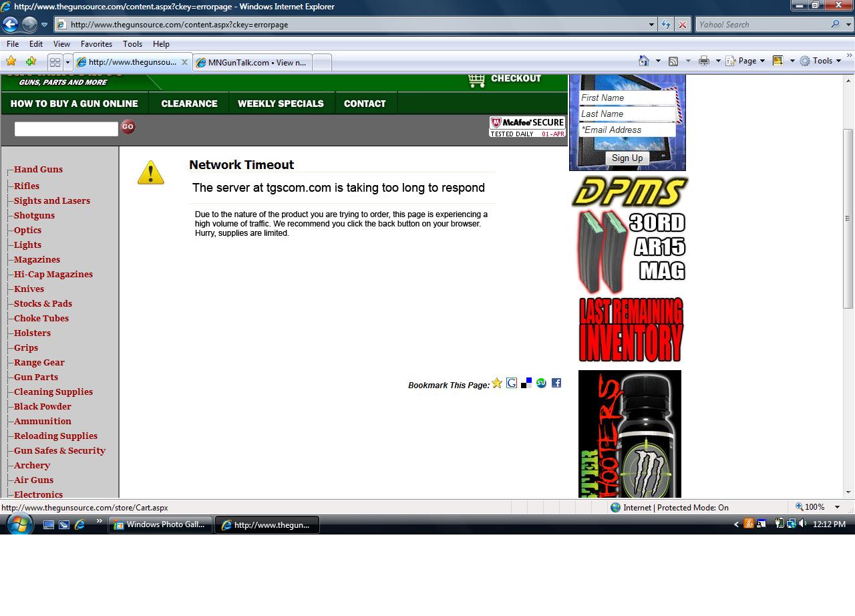The height and width of the screenshot is (616, 855).
Task: Click the Email Address field
Action: pyautogui.click(x=627, y=130)
